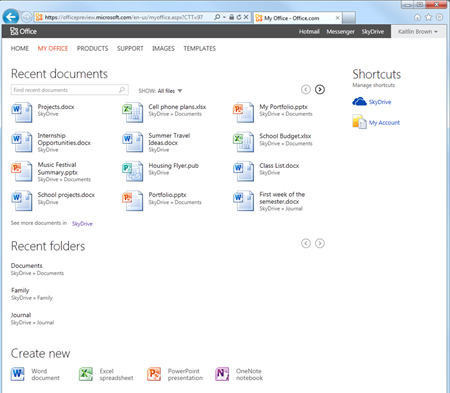Screen dimensions: 450x393
Task: Close the My Office browser tab
Action: coord(337,18)
